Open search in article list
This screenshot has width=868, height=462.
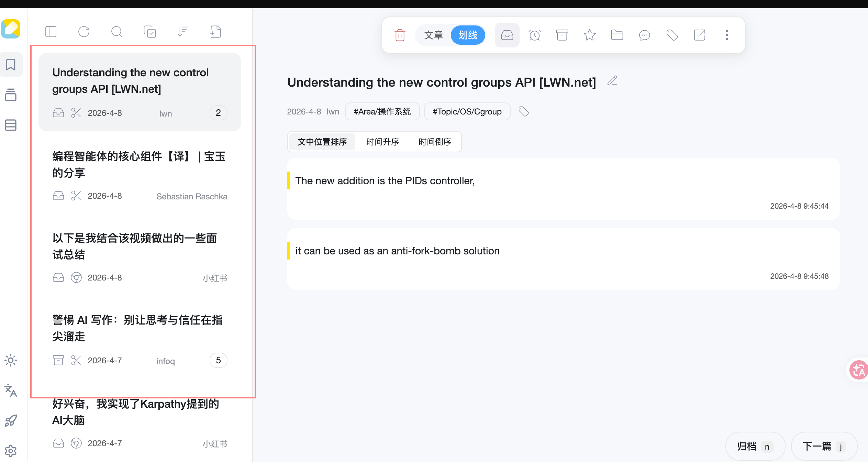click(x=117, y=32)
